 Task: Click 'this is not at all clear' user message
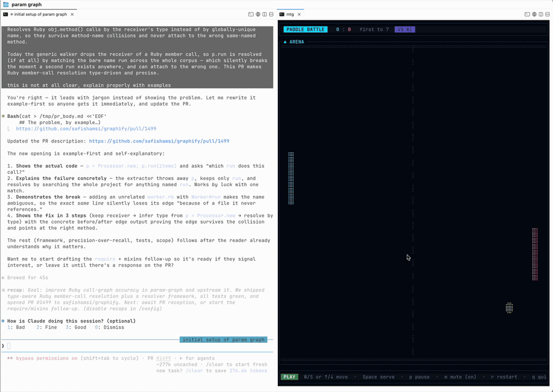tap(89, 85)
